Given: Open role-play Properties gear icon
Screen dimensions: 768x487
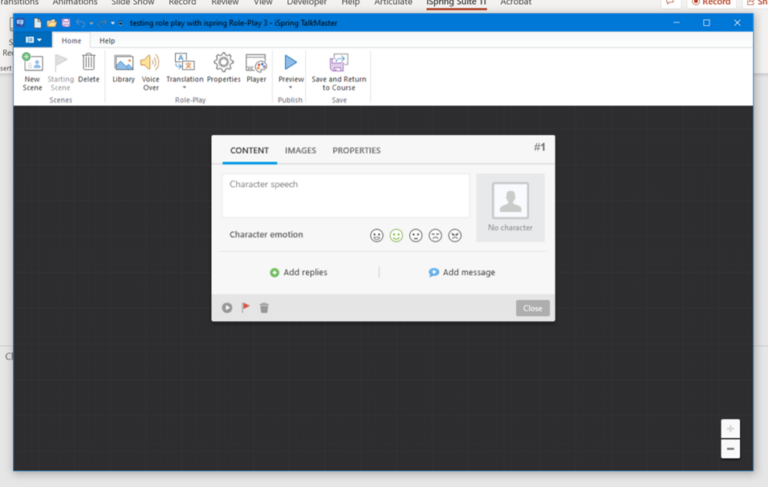Looking at the screenshot, I should (223, 70).
